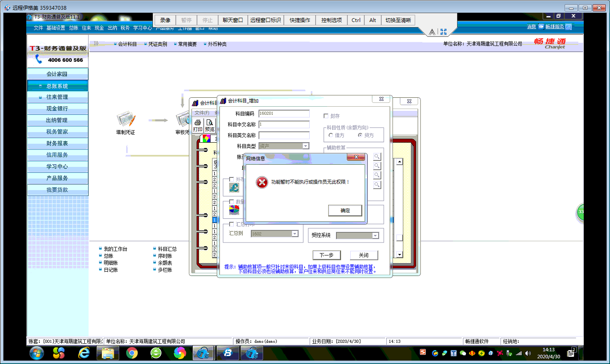
Task: Click the scroll-up arrow in 会计科目 list
Action: coord(399,162)
